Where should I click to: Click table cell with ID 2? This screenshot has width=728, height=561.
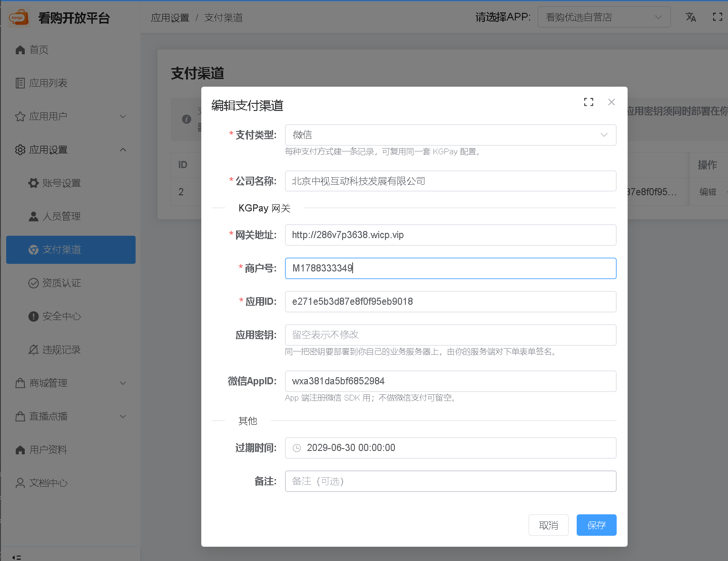[181, 192]
